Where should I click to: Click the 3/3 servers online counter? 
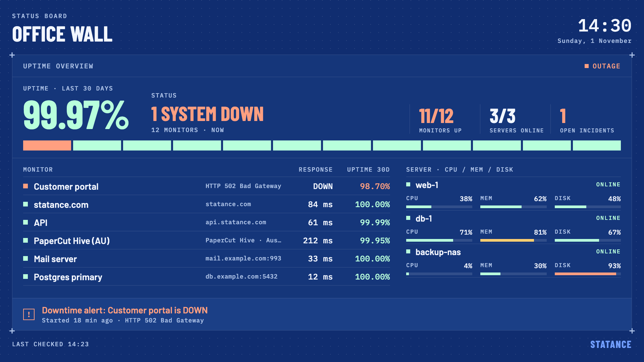[x=502, y=116]
